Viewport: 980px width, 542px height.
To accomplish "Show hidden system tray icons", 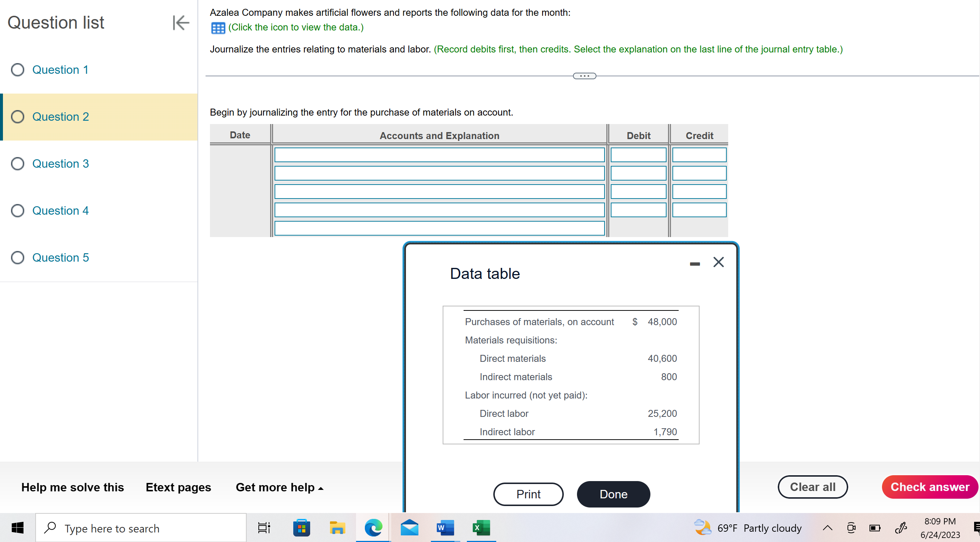I will coord(827,528).
